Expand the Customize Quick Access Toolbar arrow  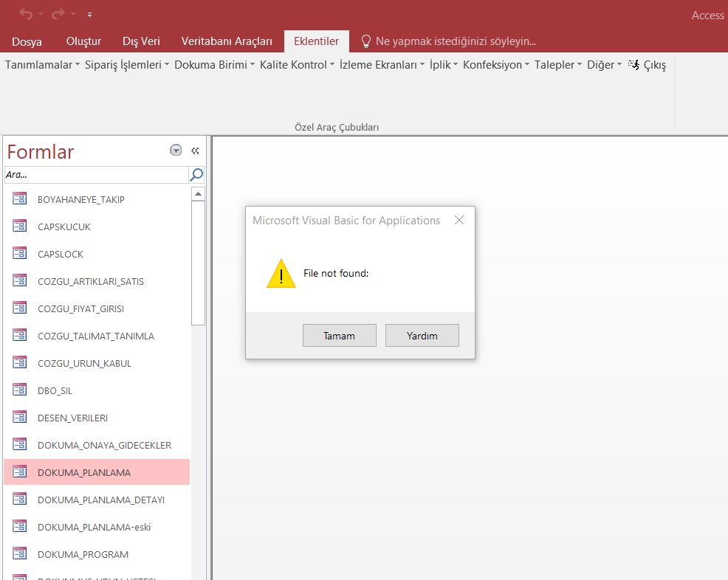pos(89,14)
